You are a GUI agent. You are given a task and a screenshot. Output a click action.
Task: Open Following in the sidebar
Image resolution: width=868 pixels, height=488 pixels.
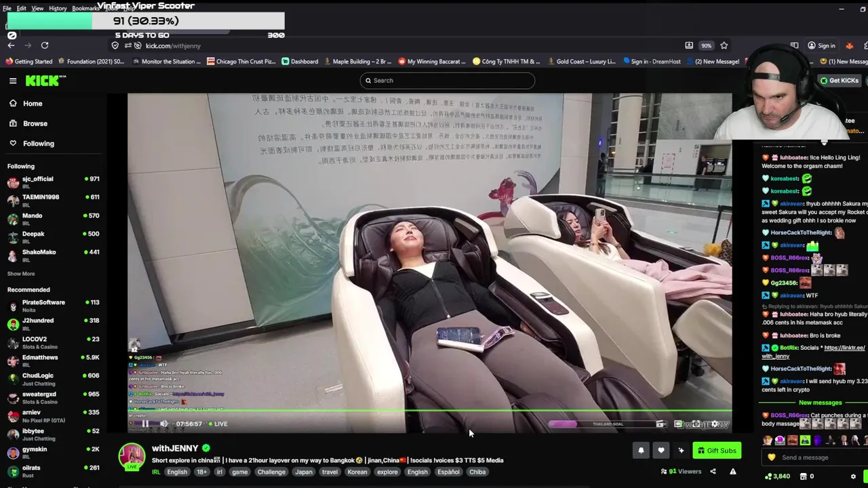(x=38, y=143)
